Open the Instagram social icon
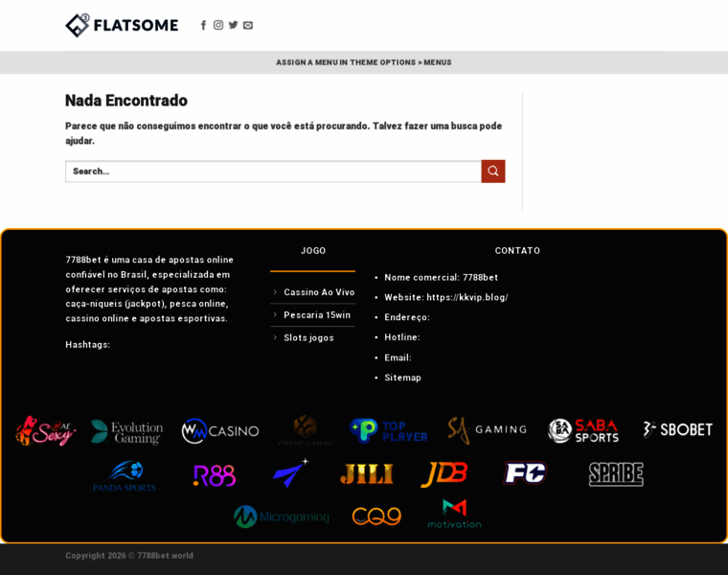 click(218, 25)
